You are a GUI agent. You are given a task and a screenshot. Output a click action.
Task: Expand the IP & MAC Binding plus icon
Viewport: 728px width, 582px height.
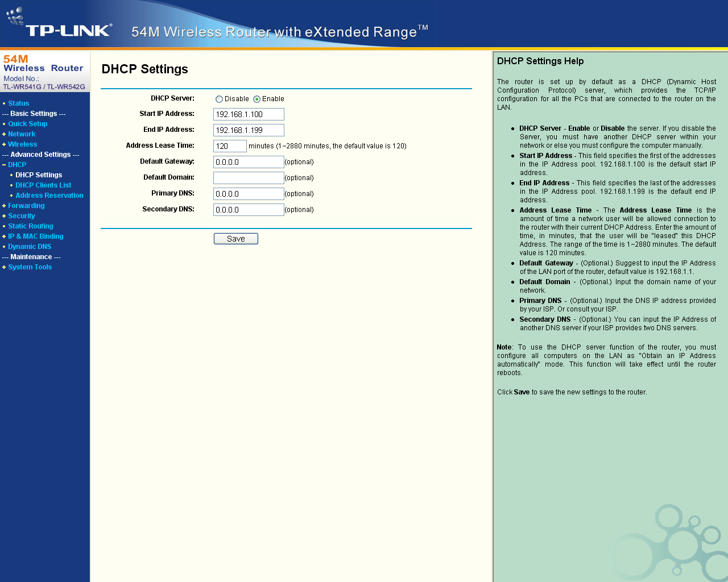click(4, 236)
